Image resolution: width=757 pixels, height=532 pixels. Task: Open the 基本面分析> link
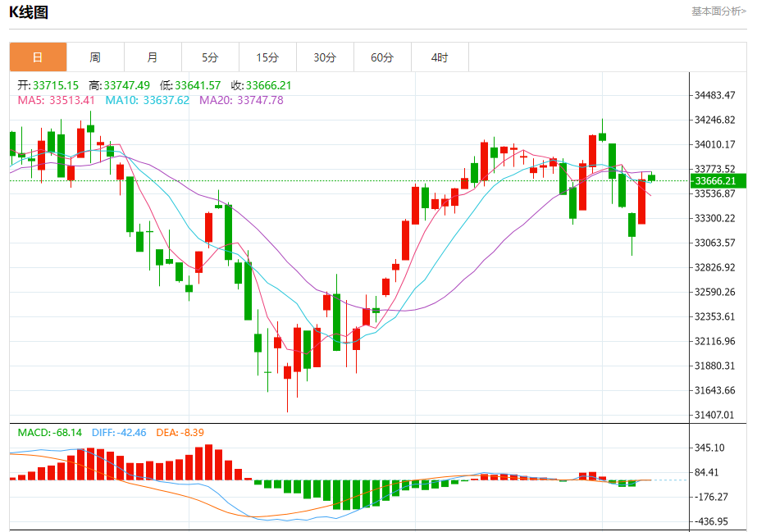[x=718, y=11]
